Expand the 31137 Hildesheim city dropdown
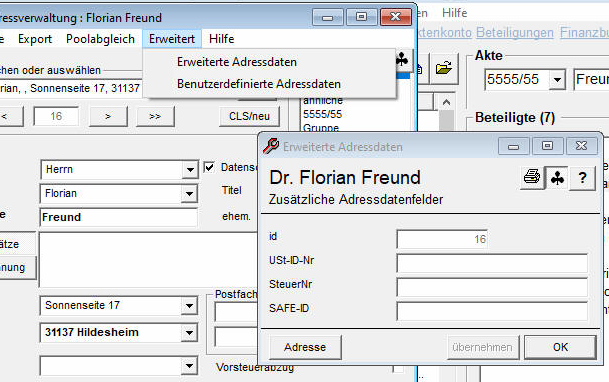The height and width of the screenshot is (382, 609). pos(190,333)
